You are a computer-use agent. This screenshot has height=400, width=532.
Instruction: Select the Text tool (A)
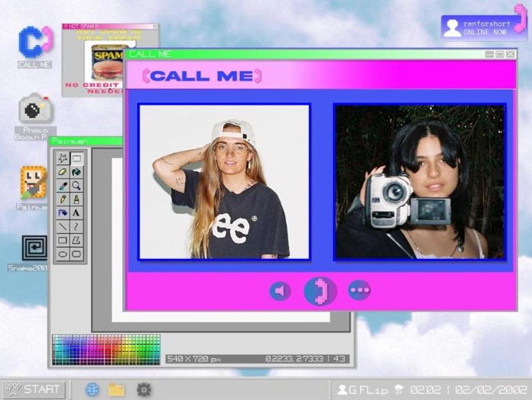[x=77, y=213]
